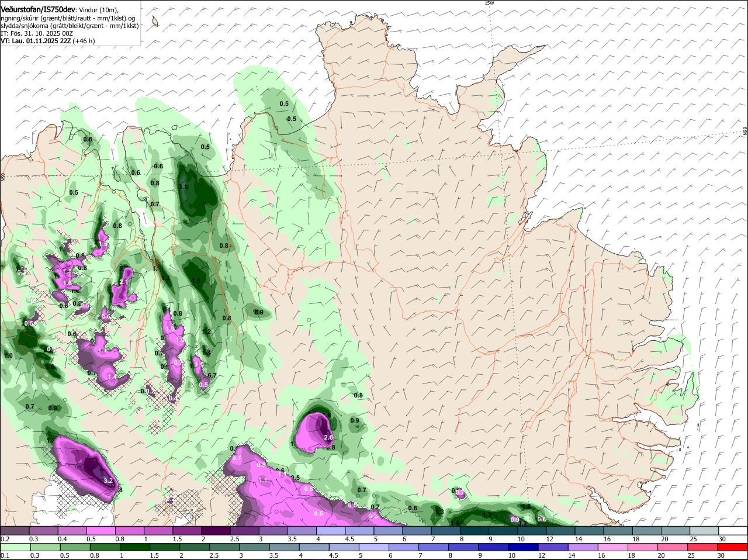Click the '15W' longitude label
748x560 pixels.
coord(489,3)
